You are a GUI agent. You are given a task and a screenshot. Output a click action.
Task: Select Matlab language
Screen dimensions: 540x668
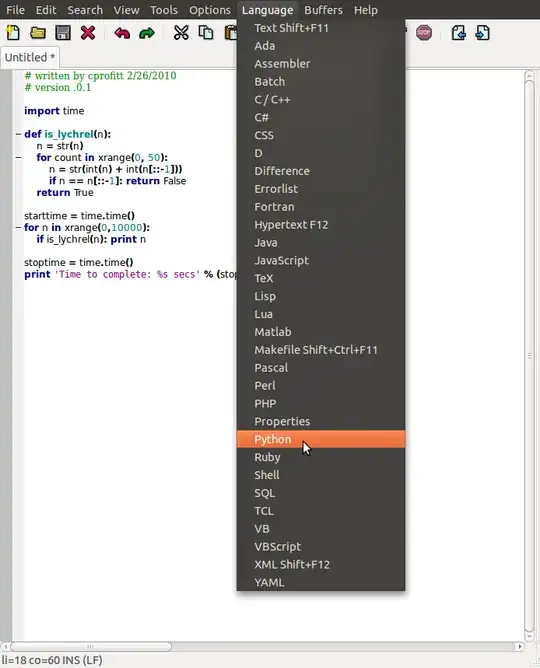pos(321,332)
